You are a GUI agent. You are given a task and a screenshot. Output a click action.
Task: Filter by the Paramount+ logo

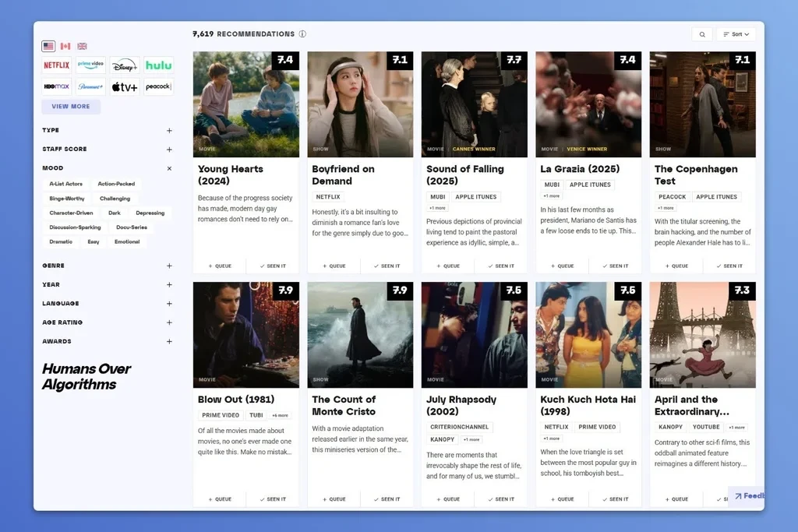click(90, 87)
